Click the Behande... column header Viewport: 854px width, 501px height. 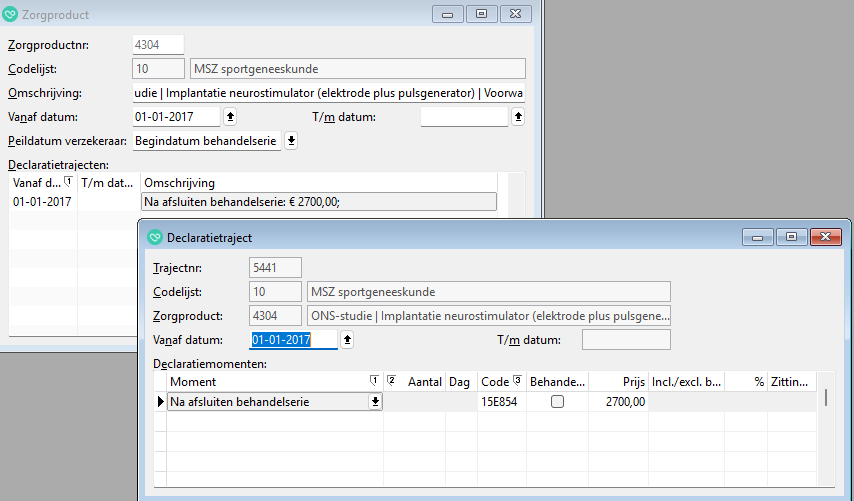tap(557, 382)
